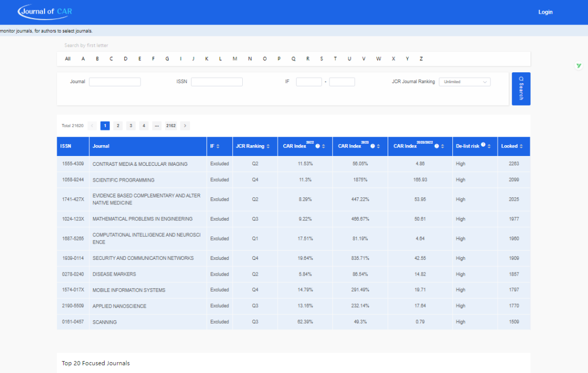The height and width of the screenshot is (373, 588).
Task: Click ISSN 0278-0240 cell
Action: point(73,274)
